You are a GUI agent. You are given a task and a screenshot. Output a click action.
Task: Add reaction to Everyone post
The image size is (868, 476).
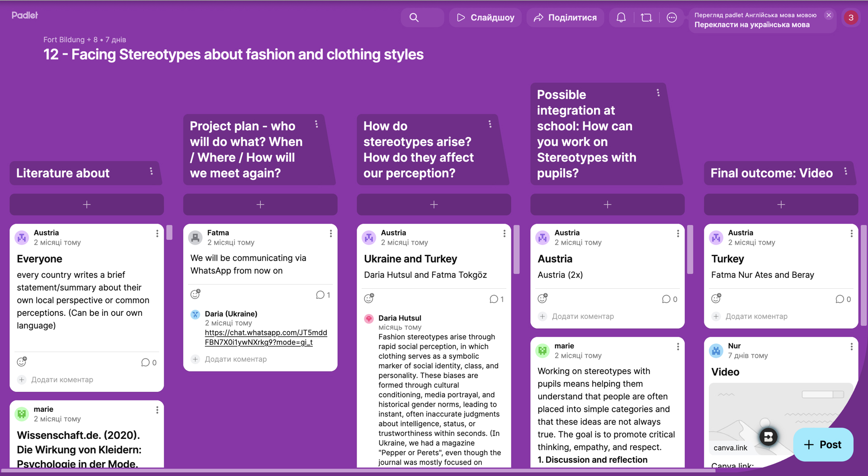point(22,362)
